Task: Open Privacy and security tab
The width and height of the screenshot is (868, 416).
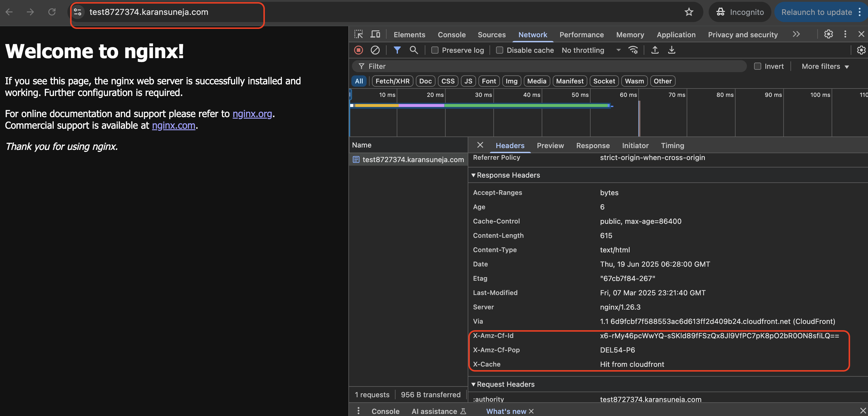Action: tap(742, 35)
